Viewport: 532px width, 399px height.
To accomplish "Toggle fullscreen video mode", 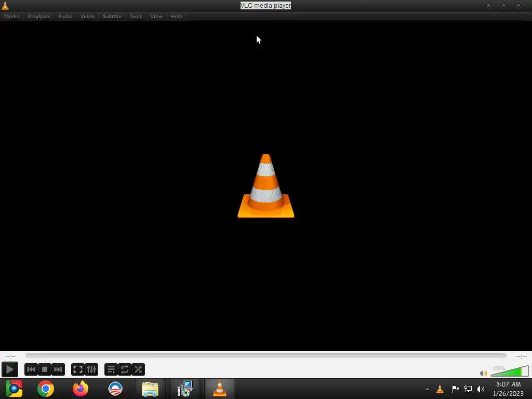I will coord(78,369).
